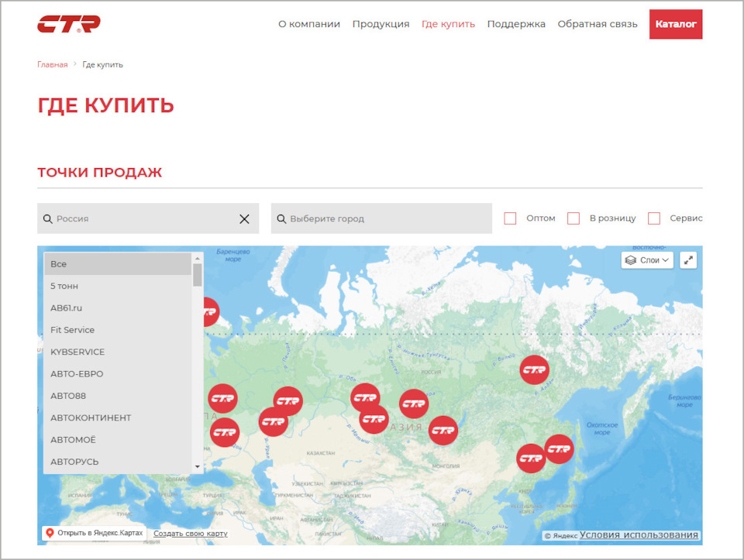Select Все in the dealer list
The image size is (744, 560).
(x=118, y=264)
